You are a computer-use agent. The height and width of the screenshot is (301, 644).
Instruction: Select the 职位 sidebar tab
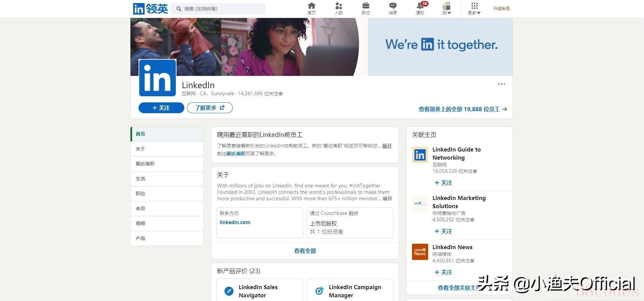(167, 194)
